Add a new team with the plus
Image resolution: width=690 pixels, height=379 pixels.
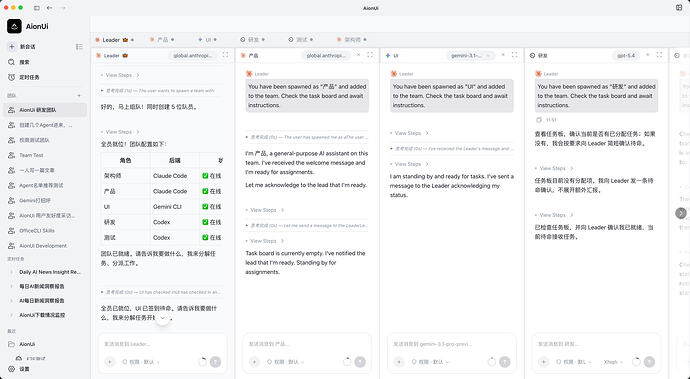click(x=79, y=96)
